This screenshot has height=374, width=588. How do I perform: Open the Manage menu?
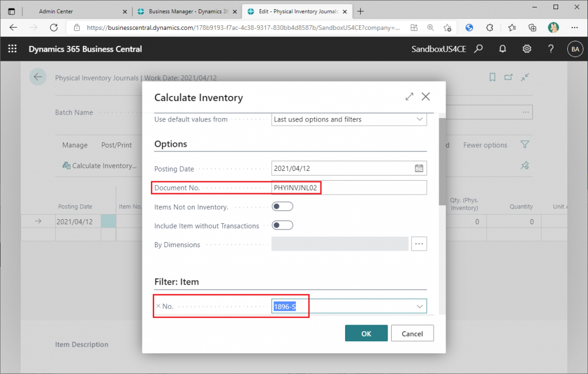point(75,145)
